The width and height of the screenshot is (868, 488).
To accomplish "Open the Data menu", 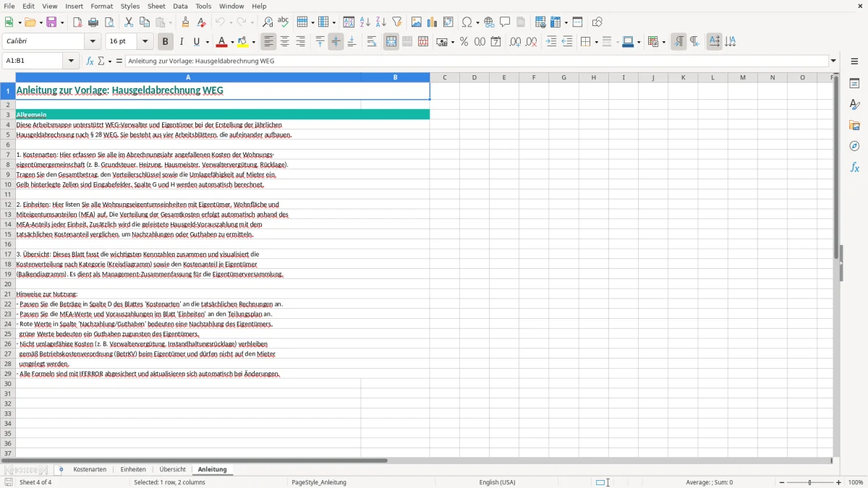I will click(180, 6).
